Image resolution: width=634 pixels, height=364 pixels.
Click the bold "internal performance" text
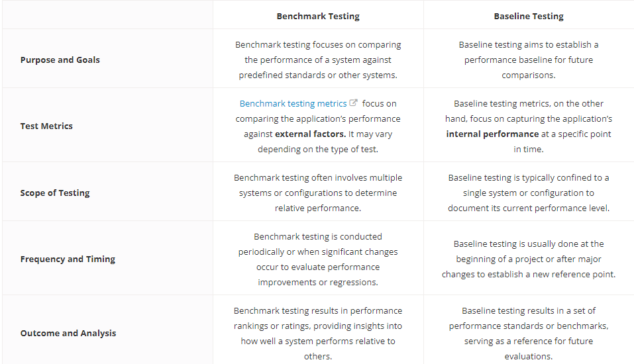[492, 134]
